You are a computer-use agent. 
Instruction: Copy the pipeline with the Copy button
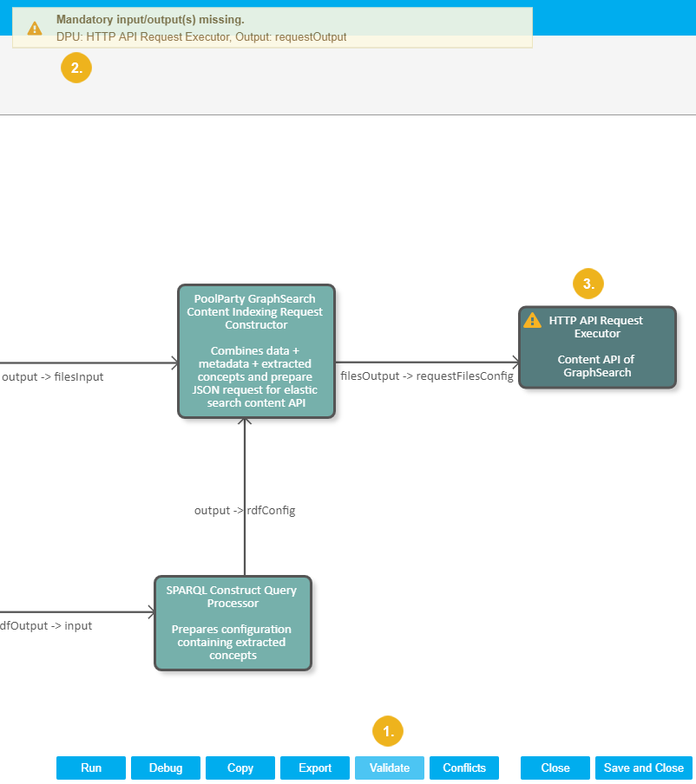(x=240, y=768)
